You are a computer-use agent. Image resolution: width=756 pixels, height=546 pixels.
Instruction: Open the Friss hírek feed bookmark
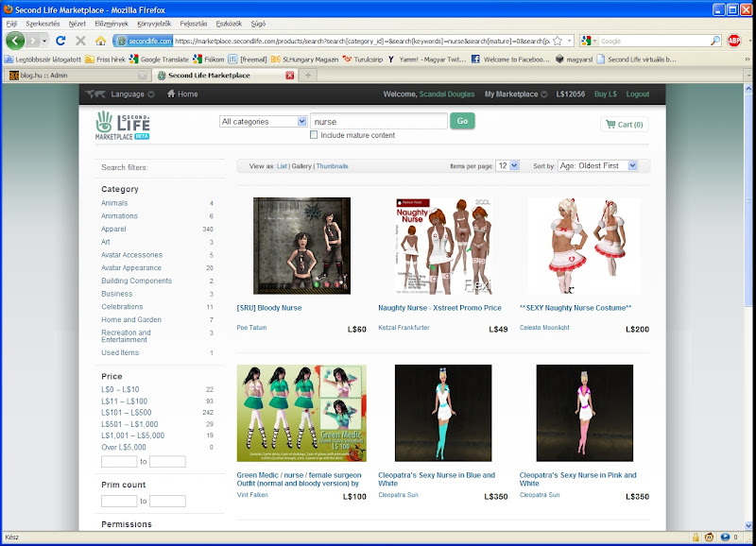(105, 60)
